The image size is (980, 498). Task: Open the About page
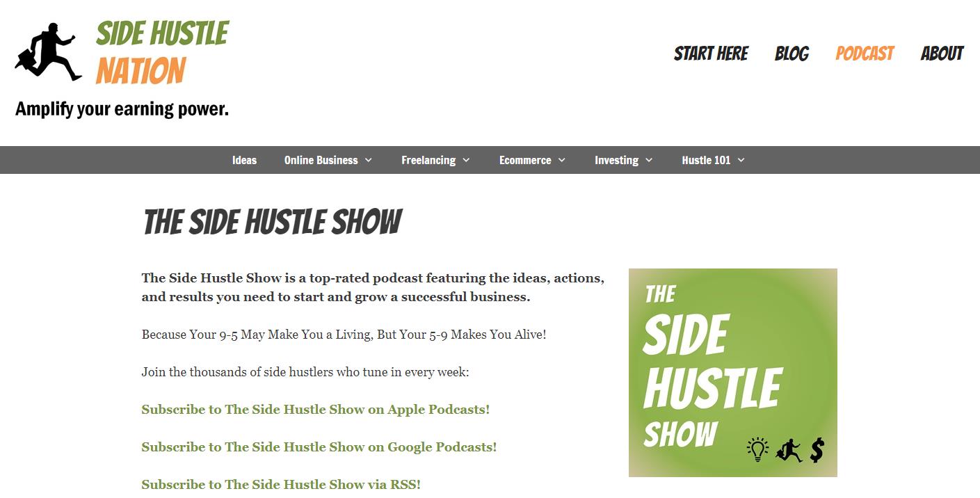click(x=942, y=54)
